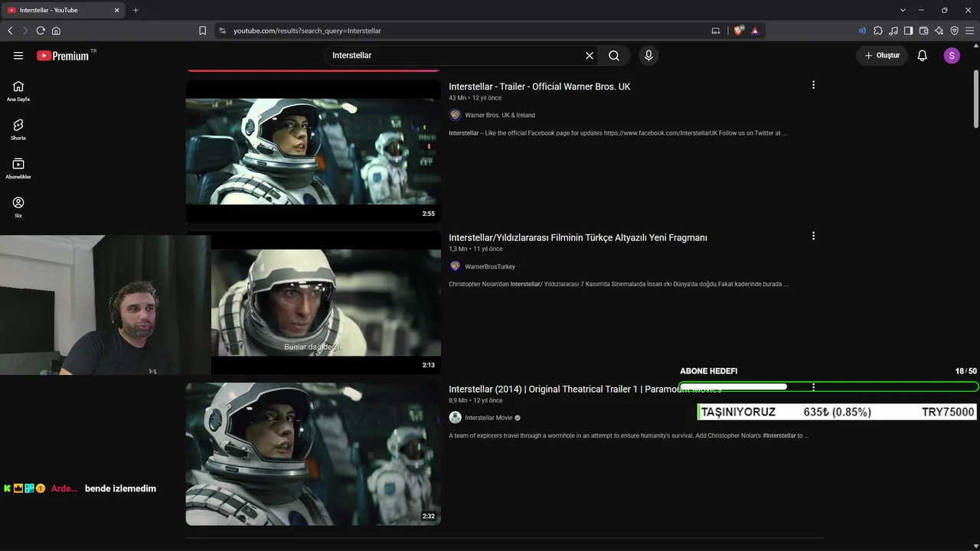The height and width of the screenshot is (551, 980).
Task: Open the VPN shield icon
Action: [x=955, y=31]
